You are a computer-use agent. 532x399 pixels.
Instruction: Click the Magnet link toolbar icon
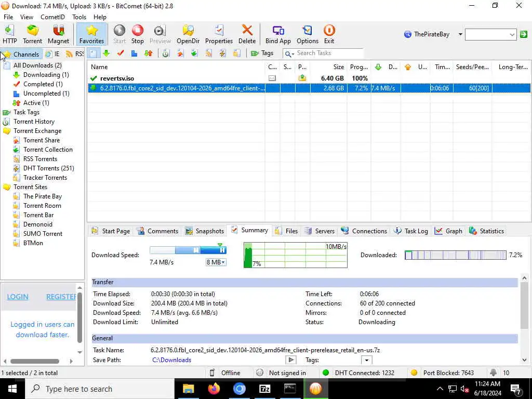(x=58, y=34)
